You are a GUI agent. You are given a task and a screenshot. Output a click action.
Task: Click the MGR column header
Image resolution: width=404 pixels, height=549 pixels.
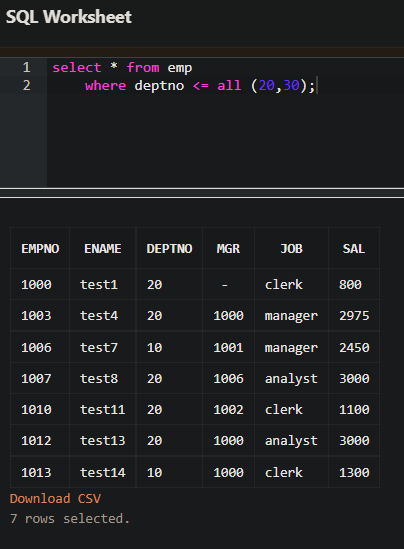pyautogui.click(x=228, y=249)
